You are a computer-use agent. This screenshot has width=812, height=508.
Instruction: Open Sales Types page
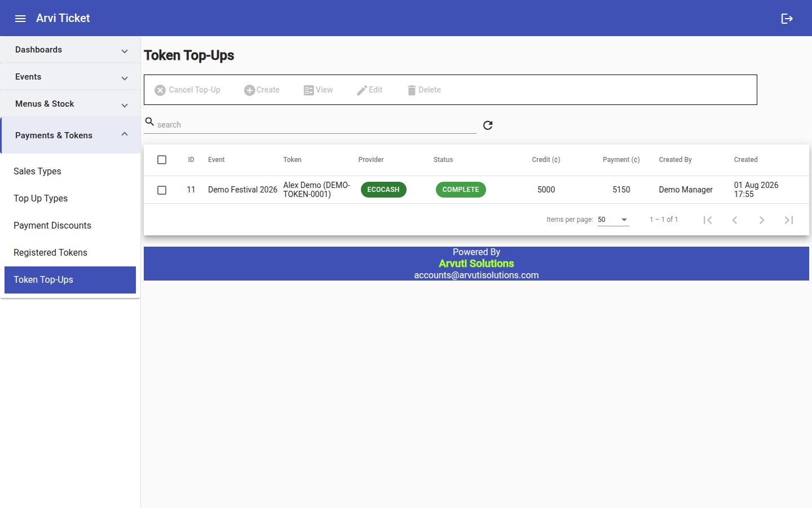[70, 171]
